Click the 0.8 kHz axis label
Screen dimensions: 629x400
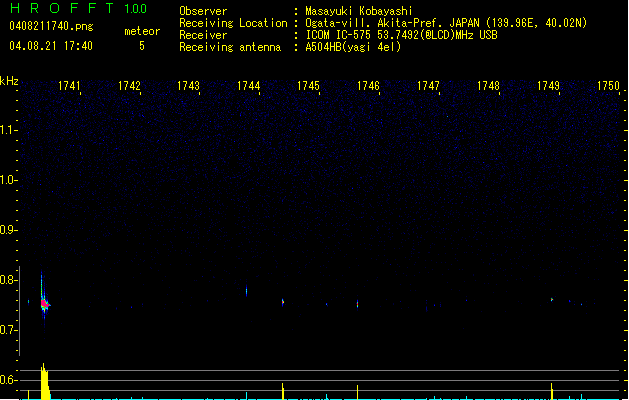click(x=8, y=280)
